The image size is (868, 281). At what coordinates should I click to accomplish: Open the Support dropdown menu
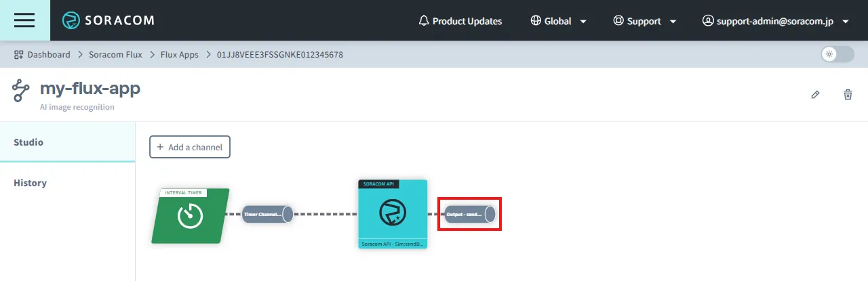click(645, 21)
